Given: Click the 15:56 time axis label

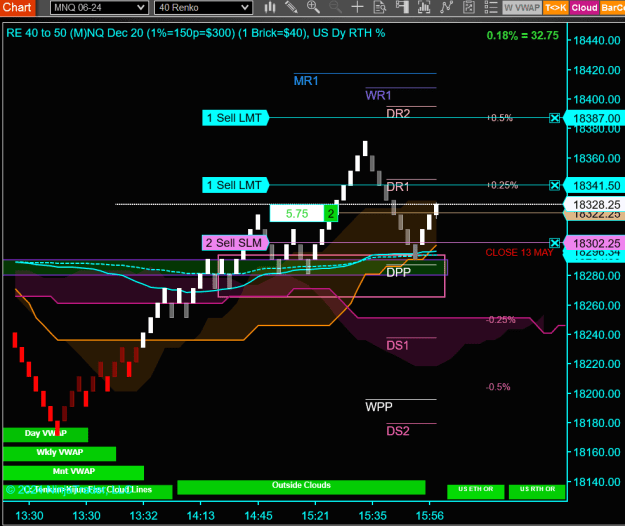Looking at the screenshot, I should (x=429, y=516).
